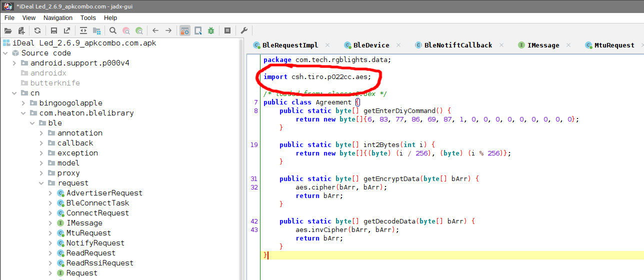Open the Help menu
The height and width of the screenshot is (280, 644).
coord(110,17)
